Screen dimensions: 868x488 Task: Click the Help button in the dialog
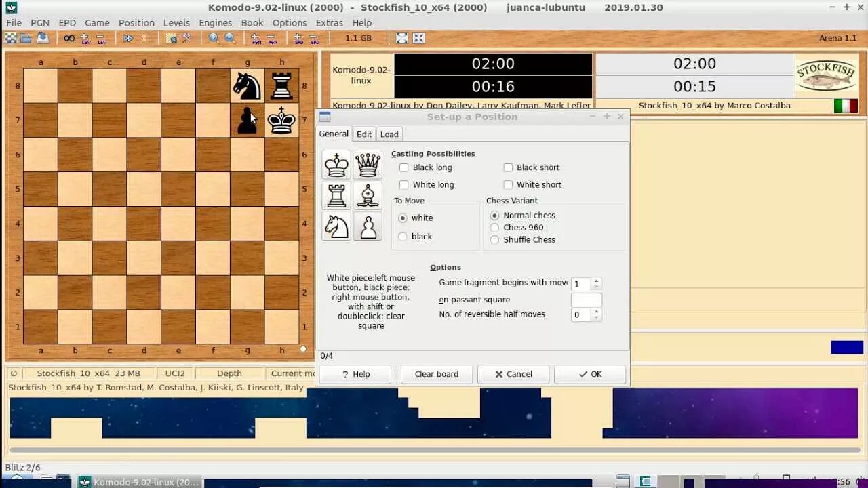[355, 374]
